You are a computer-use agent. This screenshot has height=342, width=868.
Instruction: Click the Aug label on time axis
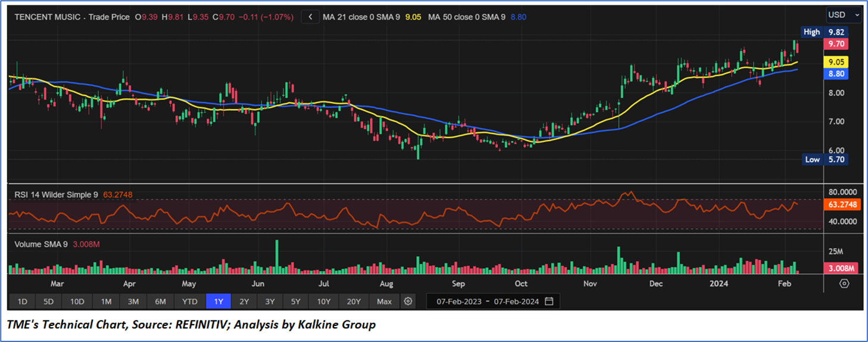386,284
